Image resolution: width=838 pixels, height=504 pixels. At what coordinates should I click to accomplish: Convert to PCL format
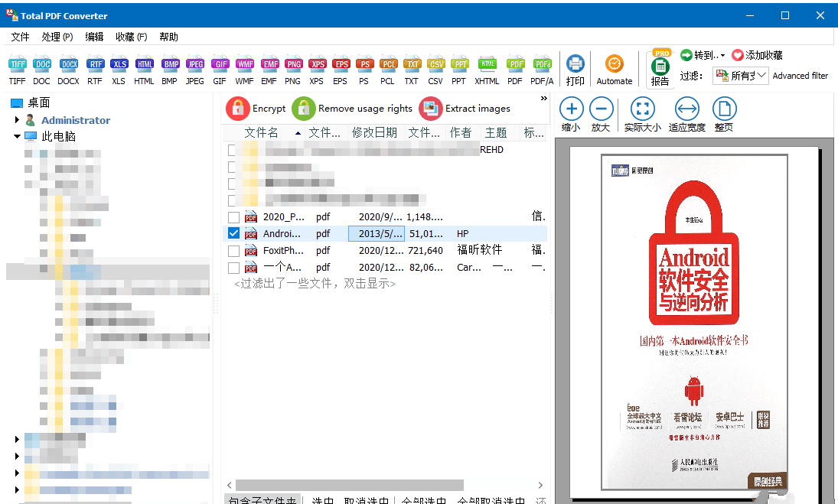pyautogui.click(x=388, y=70)
